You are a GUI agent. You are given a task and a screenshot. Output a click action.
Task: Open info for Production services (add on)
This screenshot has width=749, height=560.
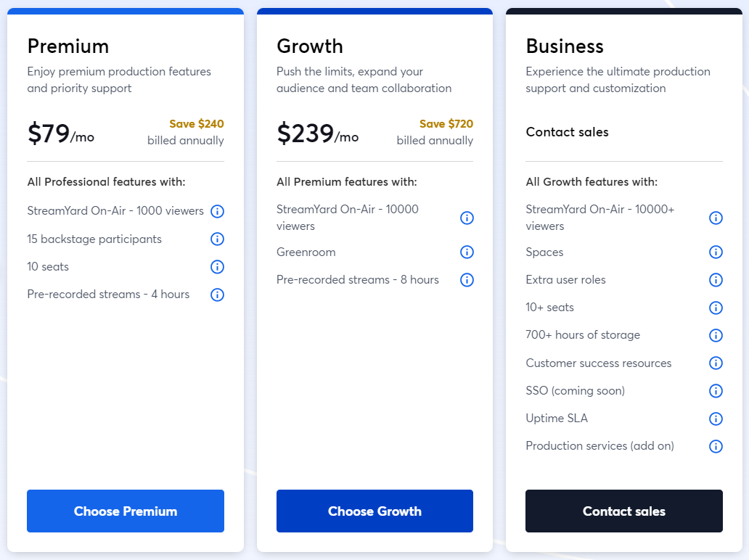pos(716,446)
